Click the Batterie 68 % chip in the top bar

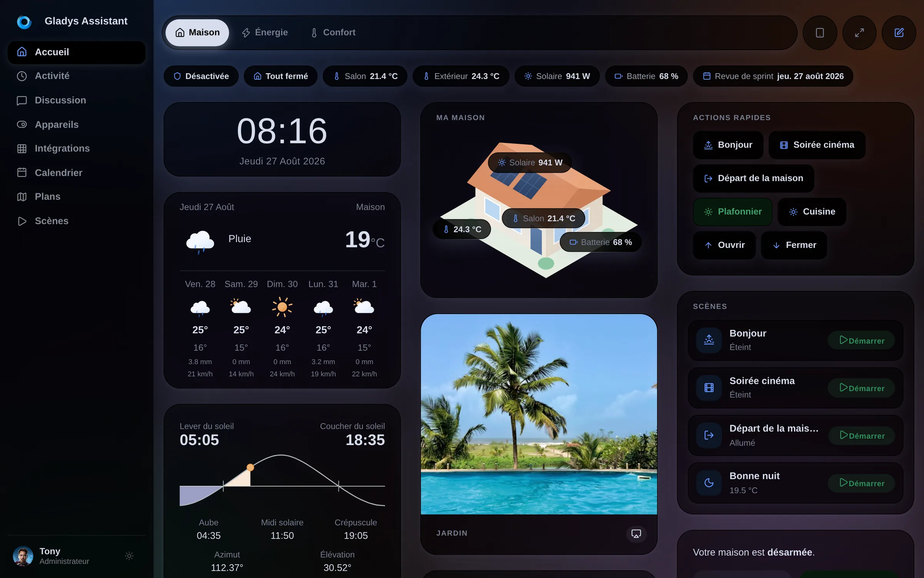pos(646,76)
